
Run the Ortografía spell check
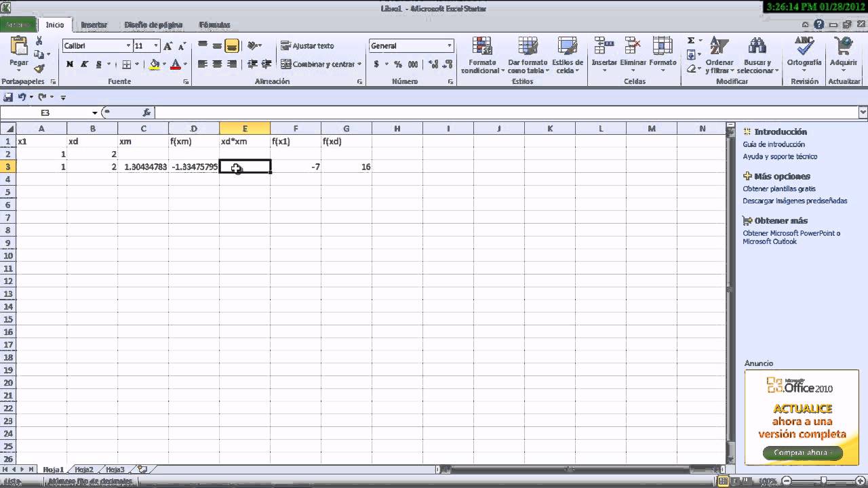tap(804, 52)
